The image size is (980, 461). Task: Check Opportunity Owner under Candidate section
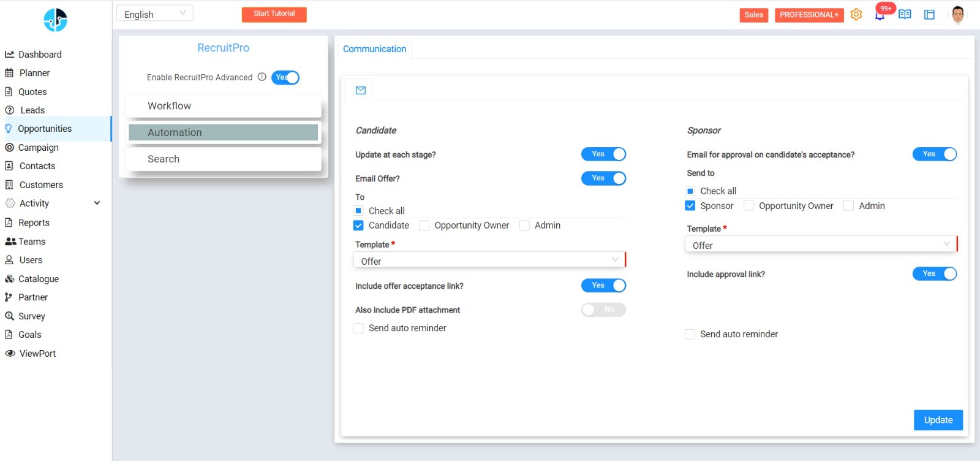424,226
